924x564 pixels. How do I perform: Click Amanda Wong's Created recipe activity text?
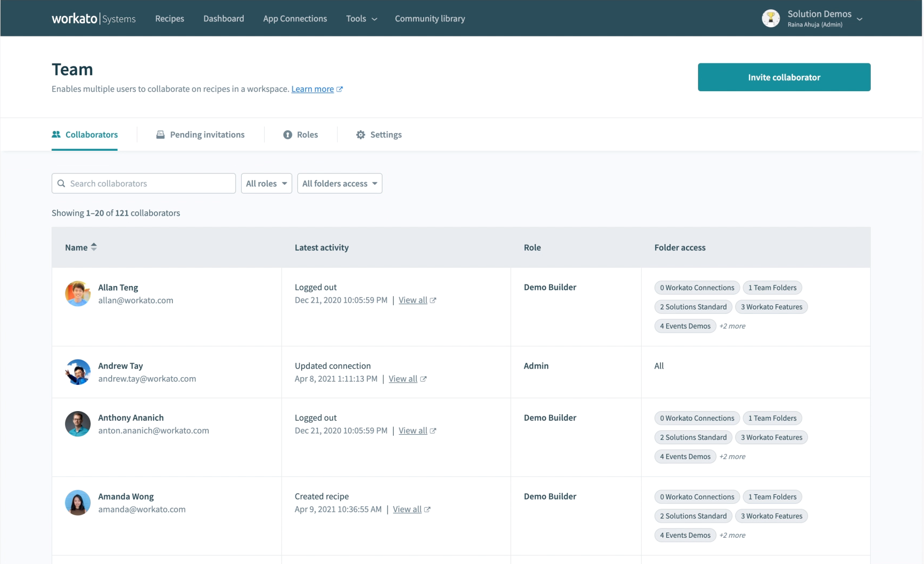pos(322,497)
